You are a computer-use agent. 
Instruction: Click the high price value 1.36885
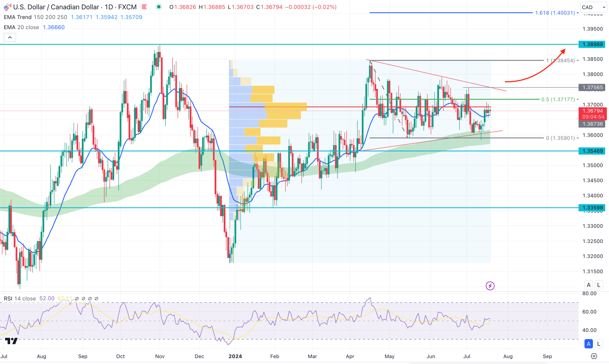(214, 7)
